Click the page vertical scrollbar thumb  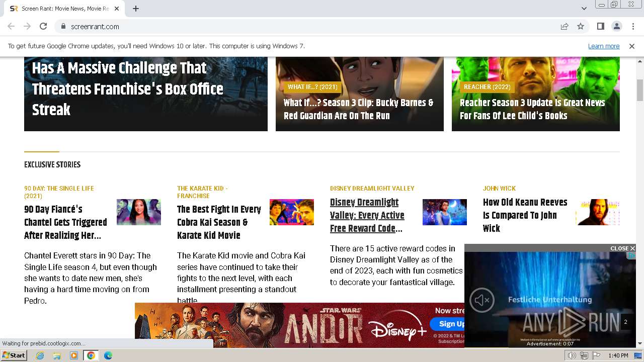pos(640,89)
